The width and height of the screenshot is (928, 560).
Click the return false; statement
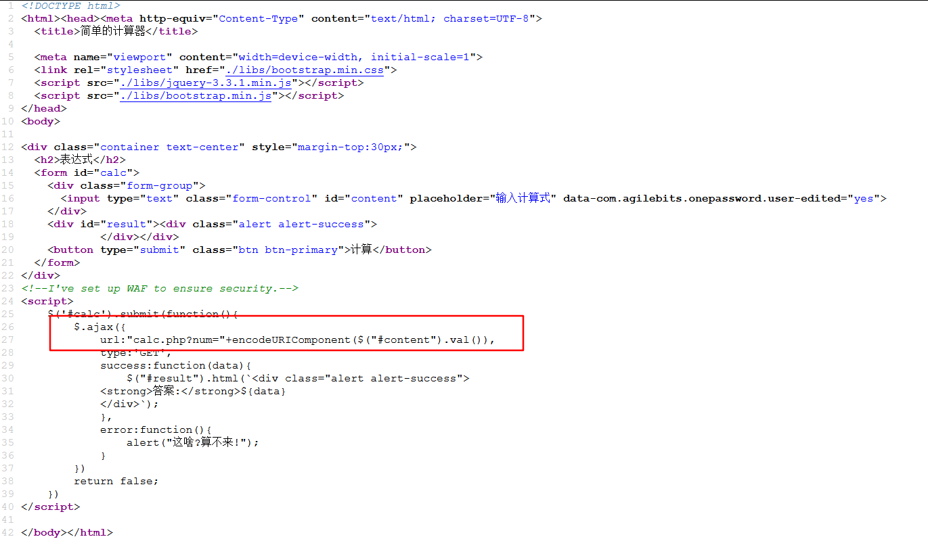[x=116, y=481]
